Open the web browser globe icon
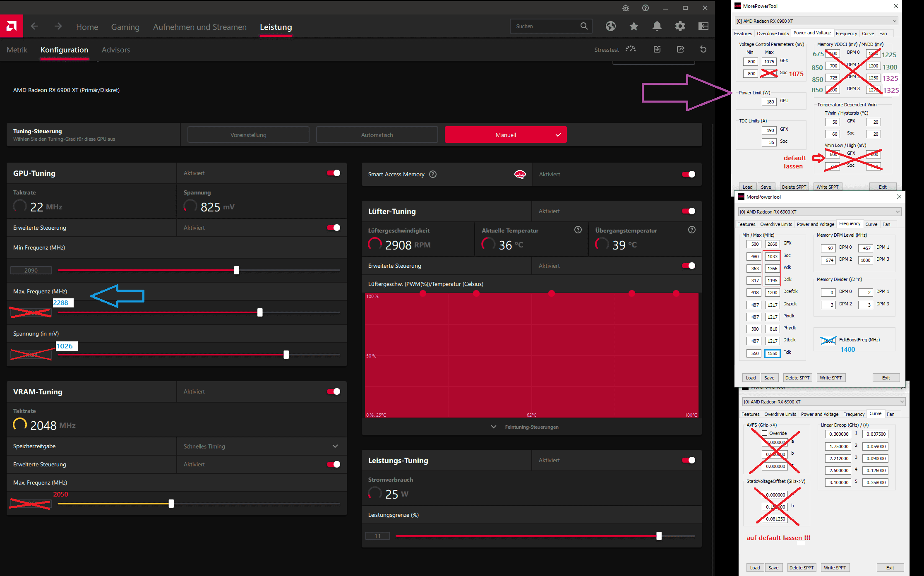The image size is (924, 576). (610, 26)
